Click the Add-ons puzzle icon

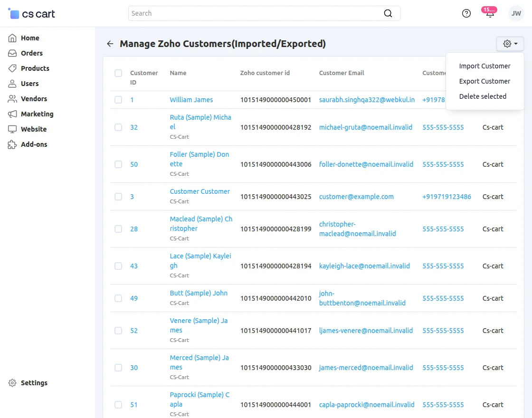pos(12,144)
